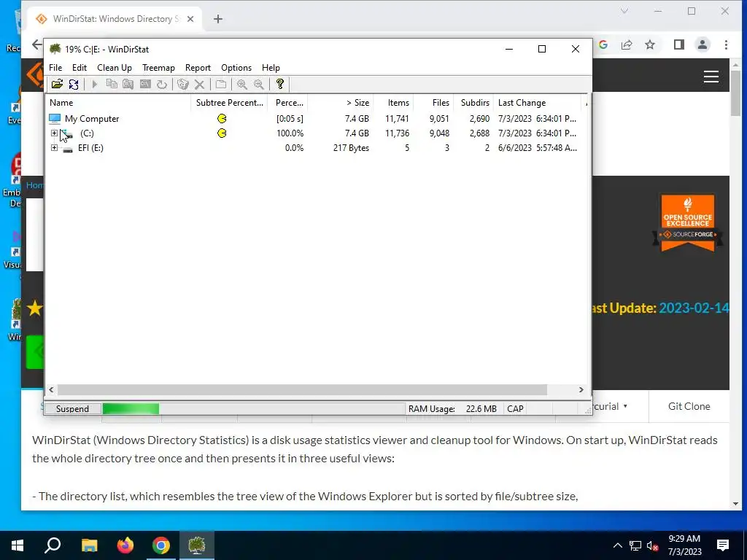The height and width of the screenshot is (560, 747).
Task: Click the Properties folder toolbar icon
Action: [x=220, y=85]
